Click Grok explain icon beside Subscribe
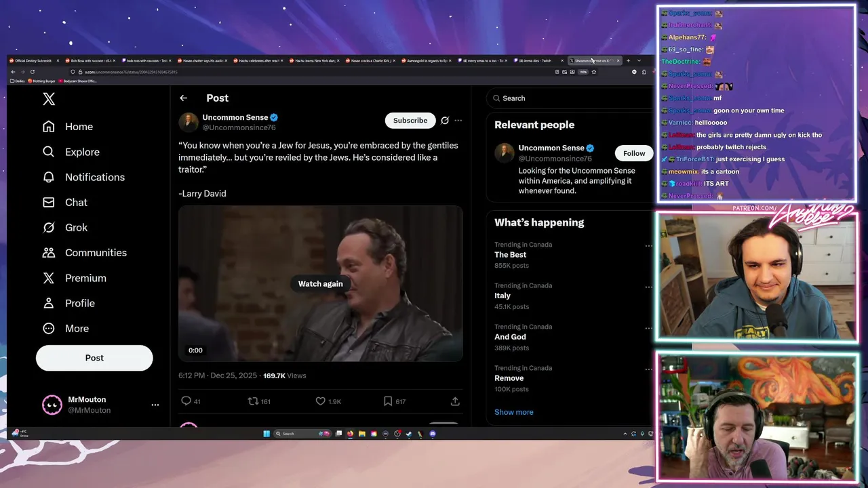Screen dimensions: 868x488 point(445,120)
